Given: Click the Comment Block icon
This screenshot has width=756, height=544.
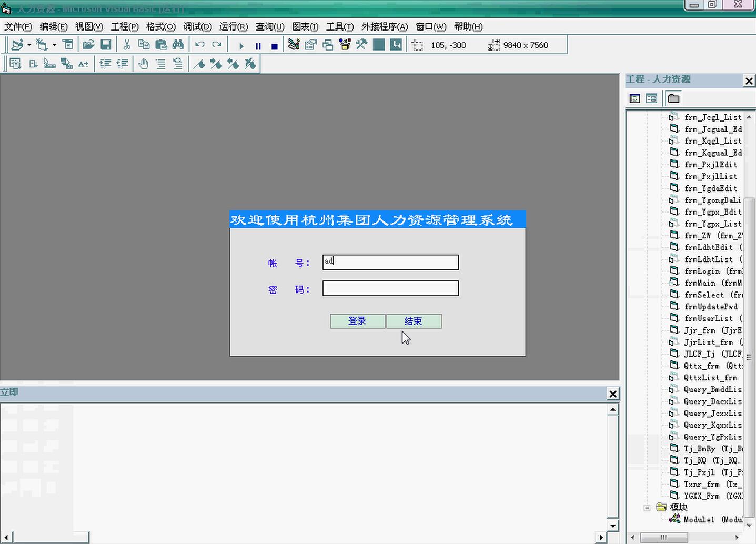Looking at the screenshot, I should tap(160, 64).
